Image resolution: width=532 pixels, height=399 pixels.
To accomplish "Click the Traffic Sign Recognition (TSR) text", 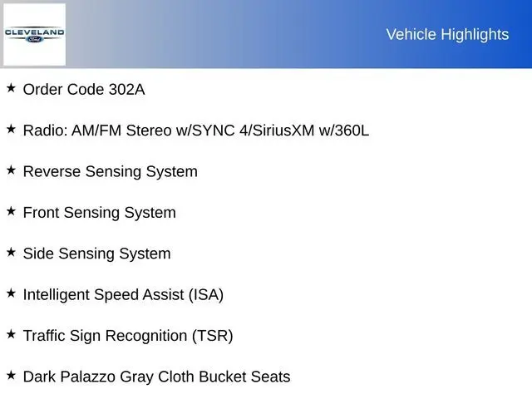I will click(x=128, y=336).
